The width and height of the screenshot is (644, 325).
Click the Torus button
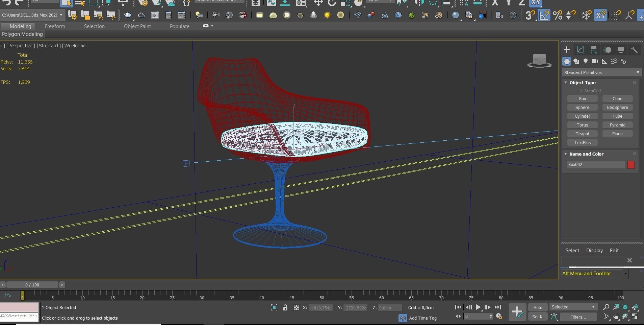click(x=583, y=125)
